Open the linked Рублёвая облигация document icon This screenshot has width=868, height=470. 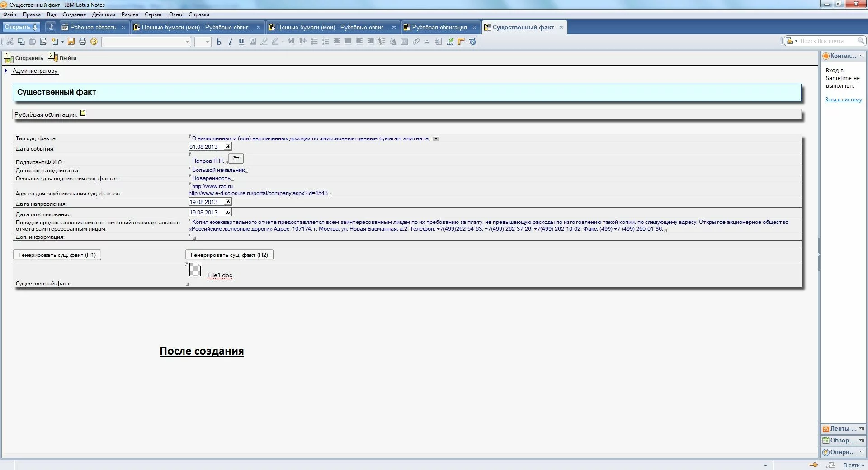83,114
